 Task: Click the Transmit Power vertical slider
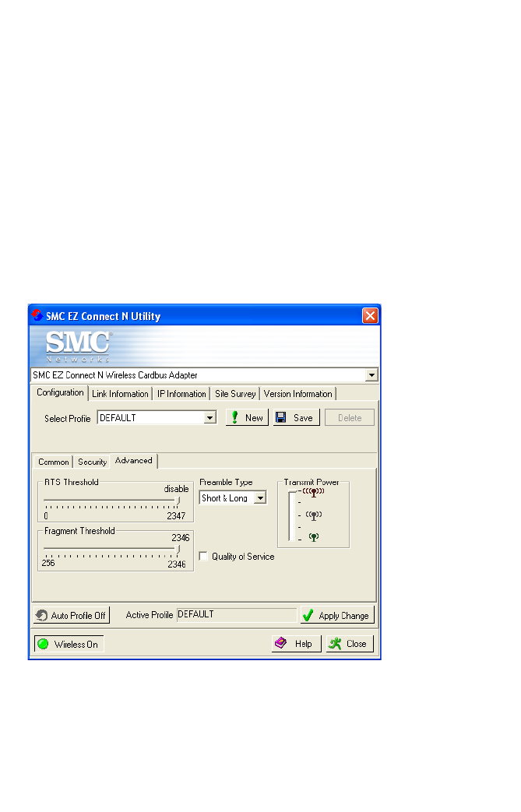[292, 516]
